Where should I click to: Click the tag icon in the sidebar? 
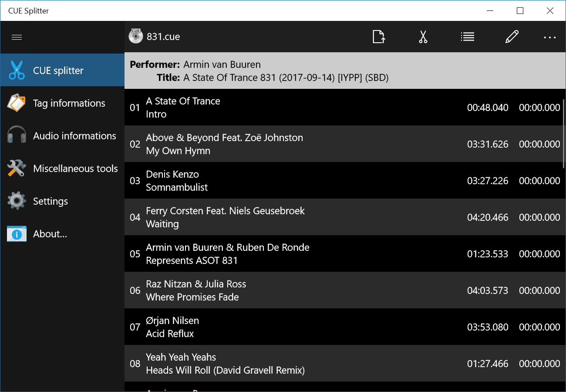point(17,103)
